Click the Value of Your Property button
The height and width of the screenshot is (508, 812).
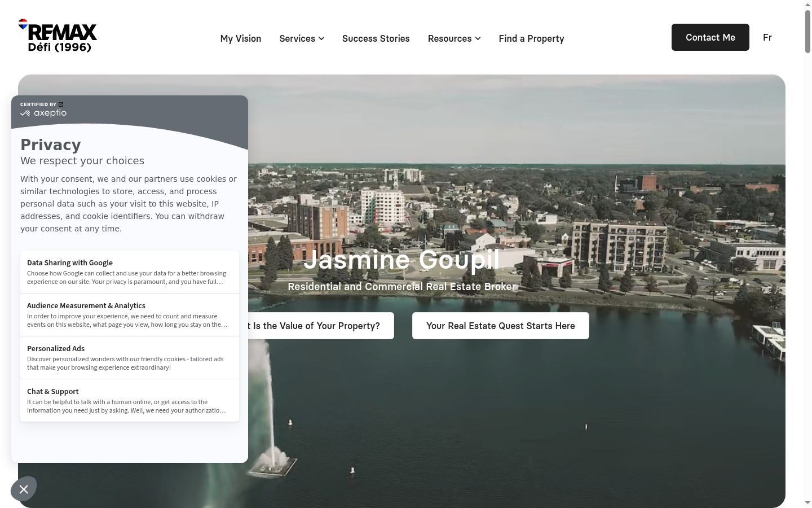pos(321,326)
